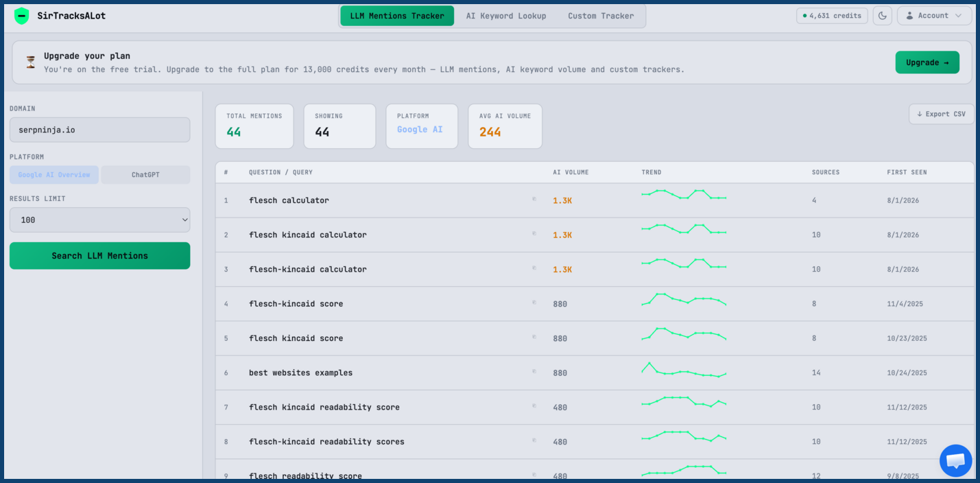Toggle dark mode moon icon
The image size is (980, 483).
pos(883,16)
